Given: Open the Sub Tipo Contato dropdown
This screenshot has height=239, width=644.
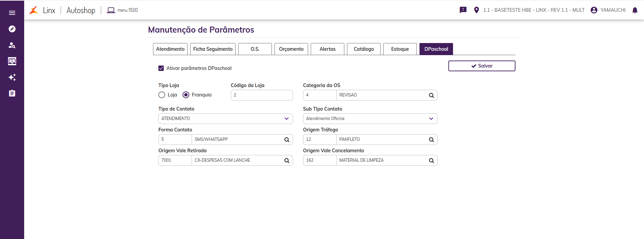Looking at the screenshot, I should coord(370,119).
